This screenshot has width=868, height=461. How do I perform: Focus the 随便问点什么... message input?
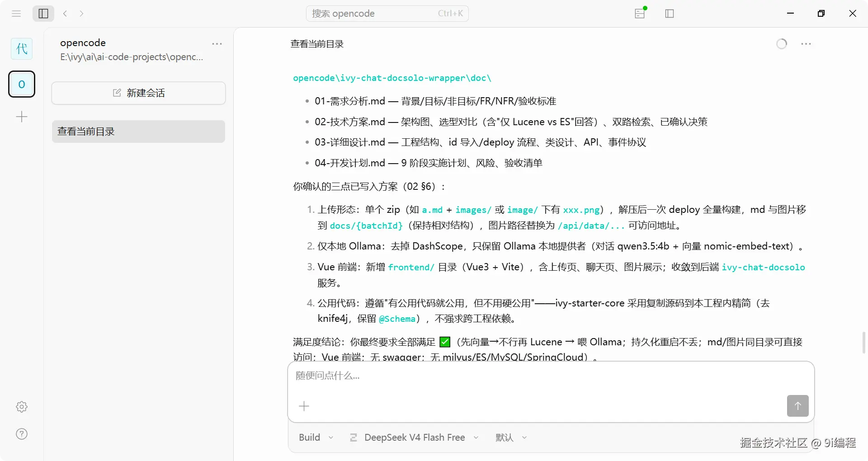551,376
